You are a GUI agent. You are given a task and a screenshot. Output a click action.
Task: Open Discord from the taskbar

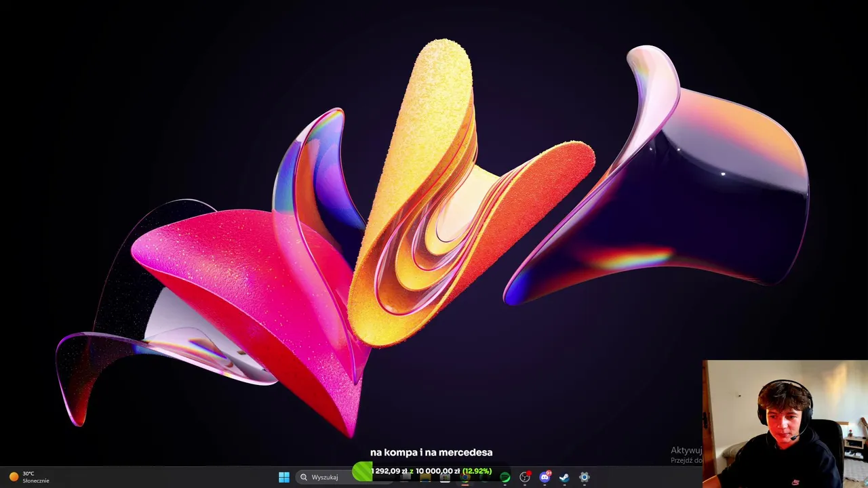coord(545,477)
